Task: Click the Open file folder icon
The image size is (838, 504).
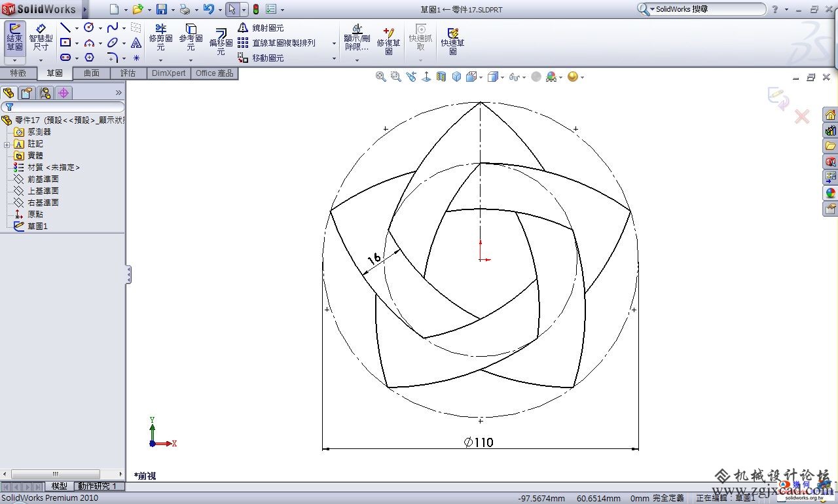Action: (x=137, y=9)
